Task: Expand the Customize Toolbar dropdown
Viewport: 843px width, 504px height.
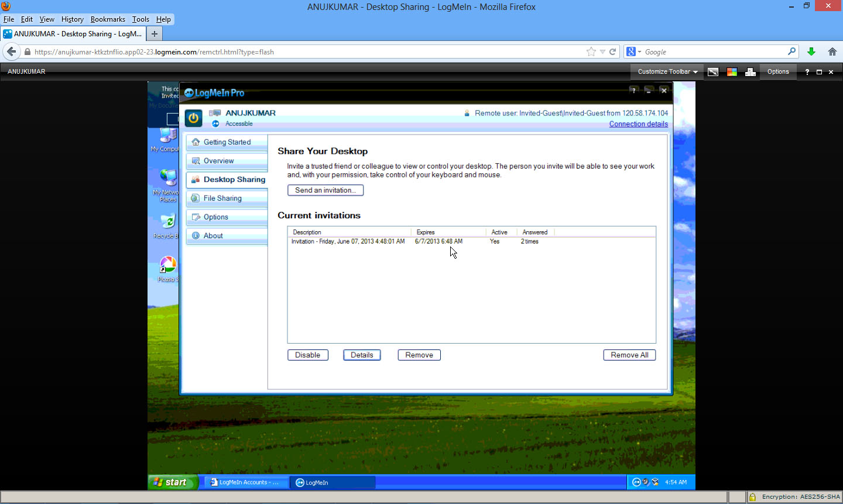Action: 667,71
